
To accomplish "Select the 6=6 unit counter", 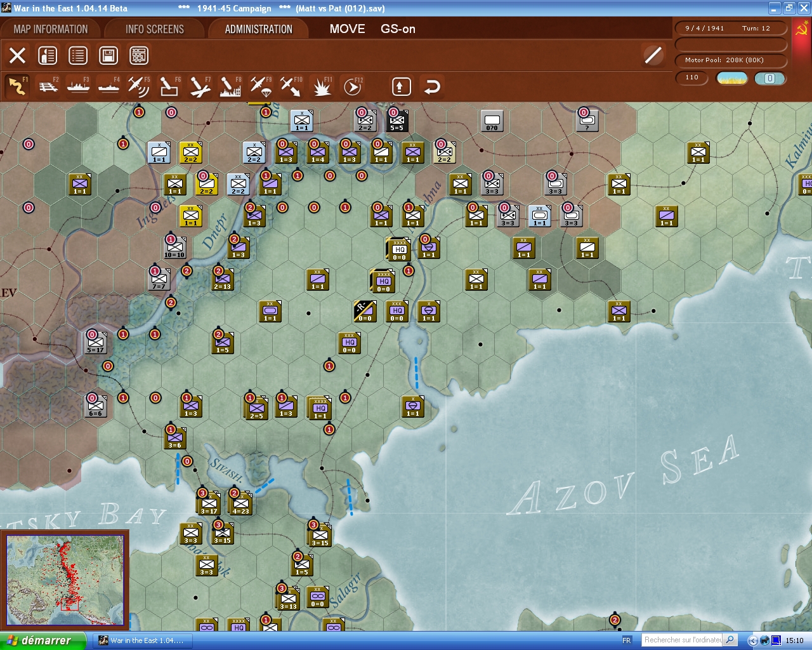I will pyautogui.click(x=95, y=406).
